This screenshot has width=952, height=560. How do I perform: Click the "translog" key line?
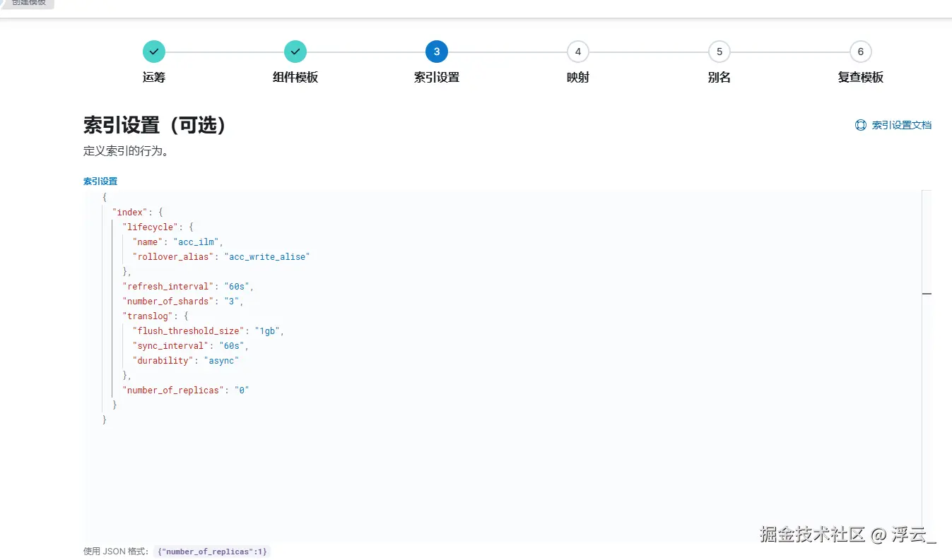(x=155, y=316)
